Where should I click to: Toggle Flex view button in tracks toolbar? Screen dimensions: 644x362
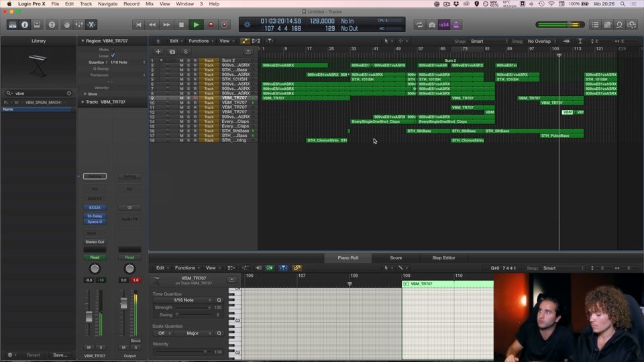click(256, 41)
